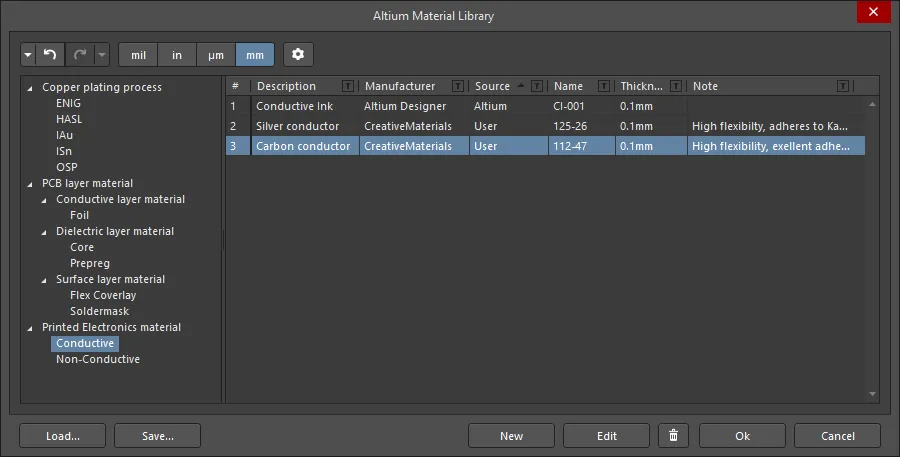Click the Altium Designer manufacturer cell
900x457 pixels.
414,106
